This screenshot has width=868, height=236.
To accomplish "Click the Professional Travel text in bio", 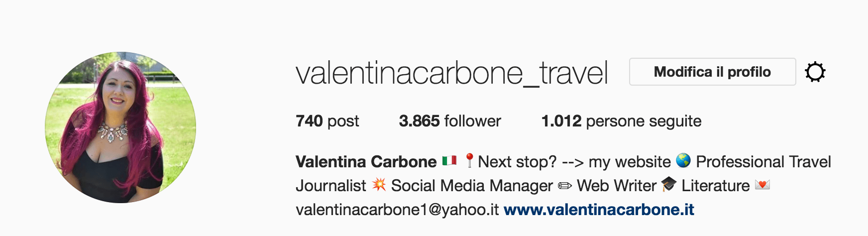I will tap(763, 162).
